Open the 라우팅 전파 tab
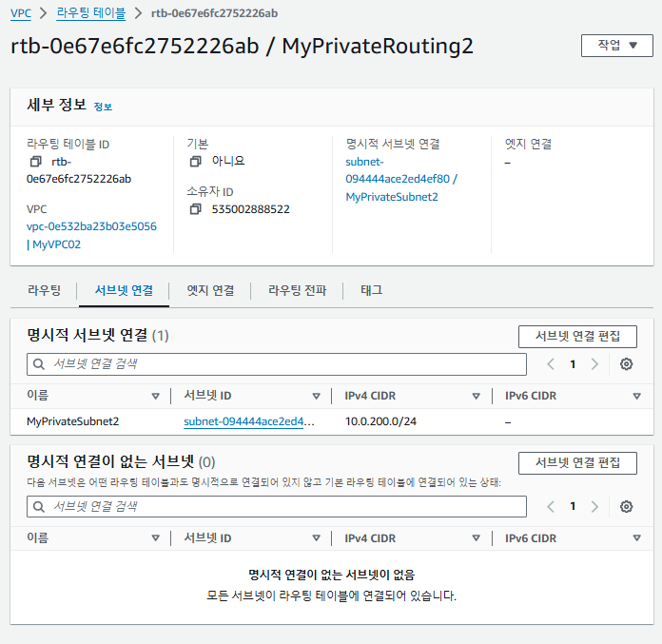Viewport: 662px width, 644px height. point(297,290)
